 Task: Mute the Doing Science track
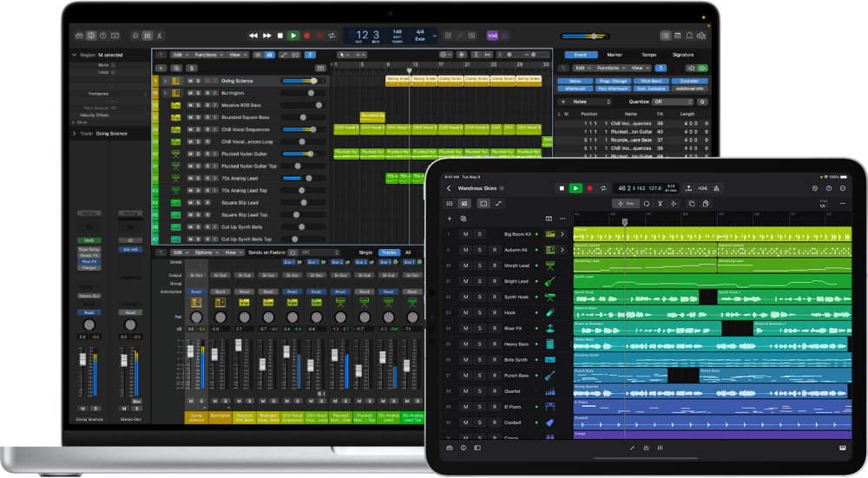pos(190,81)
